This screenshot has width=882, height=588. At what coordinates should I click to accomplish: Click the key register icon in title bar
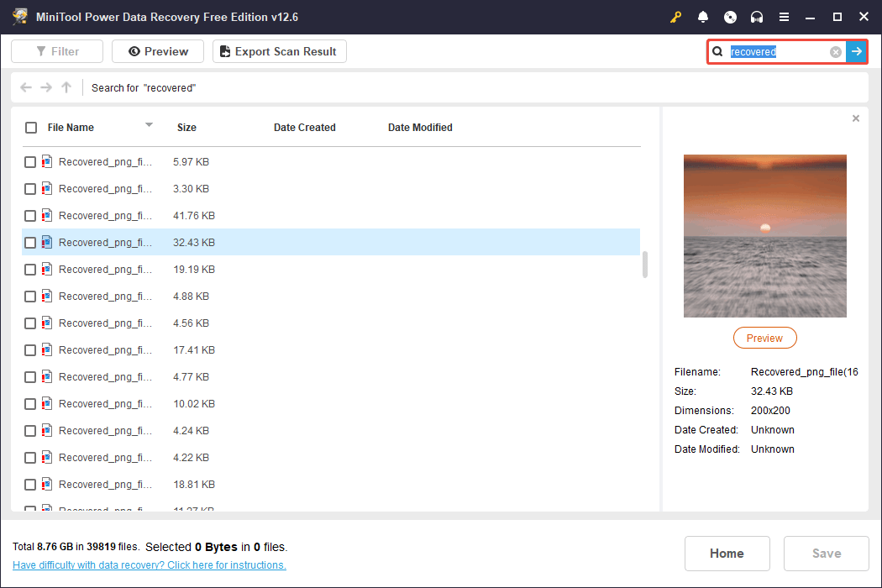(676, 17)
